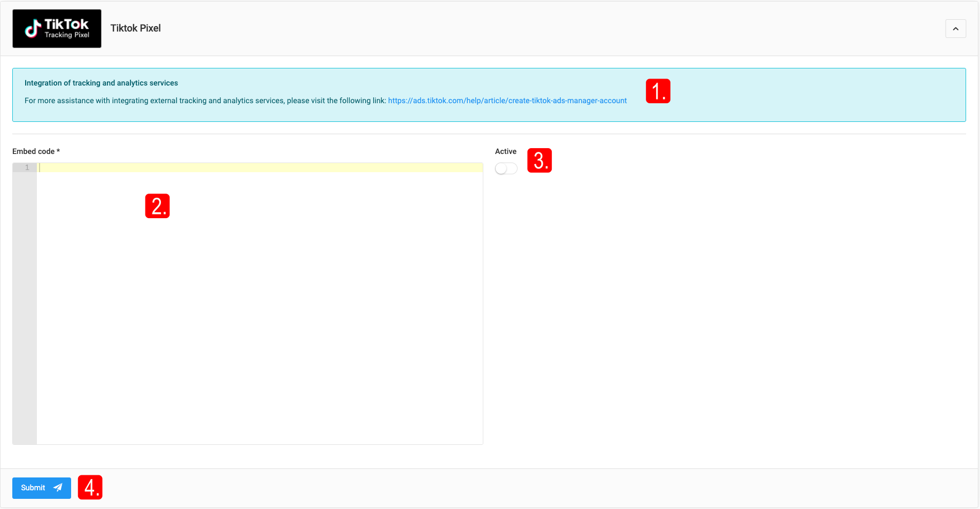Click the Active label text
The width and height of the screenshot is (980, 509).
505,151
